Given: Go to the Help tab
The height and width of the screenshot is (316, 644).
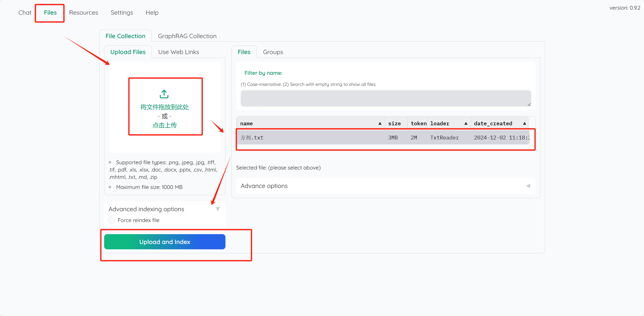Looking at the screenshot, I should pyautogui.click(x=152, y=13).
